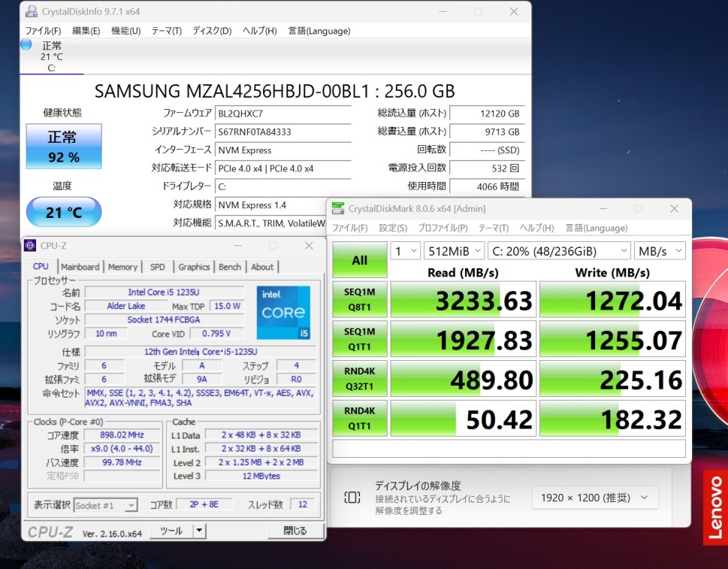
Task: Open ヘルプ(H) menu in CrystalDiskMark
Action: point(536,228)
